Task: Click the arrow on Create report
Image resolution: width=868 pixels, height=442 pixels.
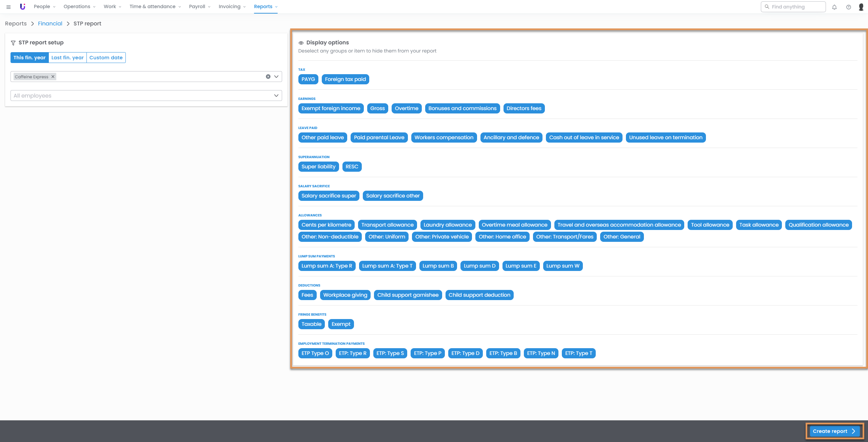Action: [x=853, y=431]
